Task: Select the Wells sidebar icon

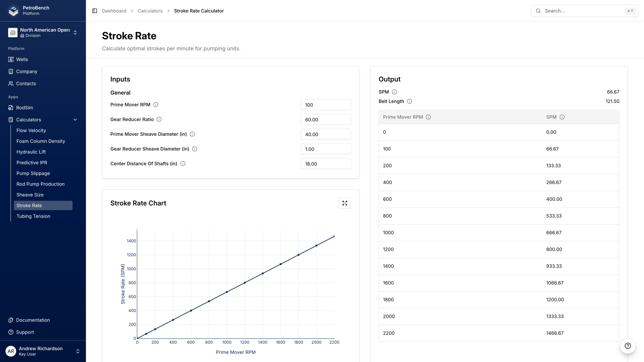Action: click(x=11, y=59)
